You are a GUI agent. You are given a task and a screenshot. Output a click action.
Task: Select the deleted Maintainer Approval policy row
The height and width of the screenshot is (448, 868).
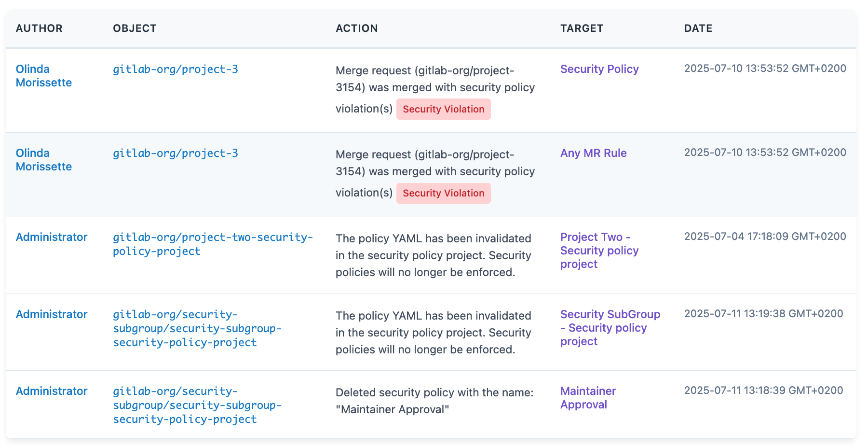tap(434, 406)
